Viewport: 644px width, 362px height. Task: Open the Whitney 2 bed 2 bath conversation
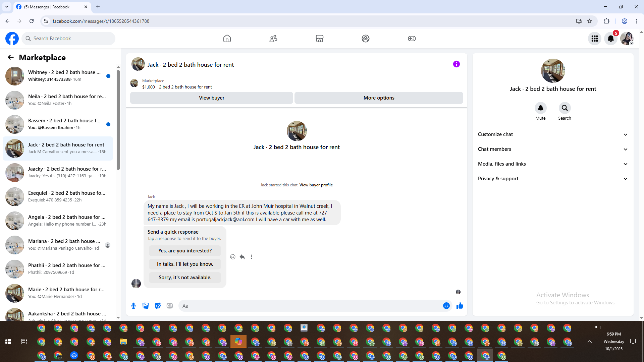click(58, 76)
